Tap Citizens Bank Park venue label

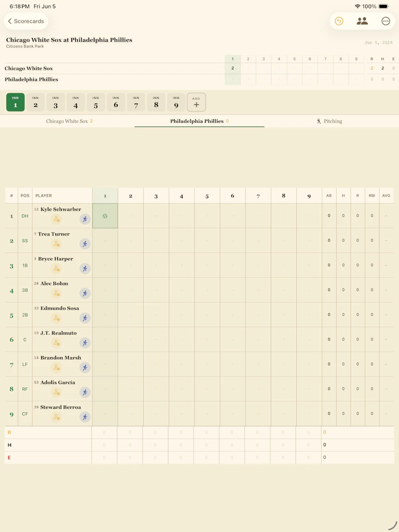(x=25, y=46)
